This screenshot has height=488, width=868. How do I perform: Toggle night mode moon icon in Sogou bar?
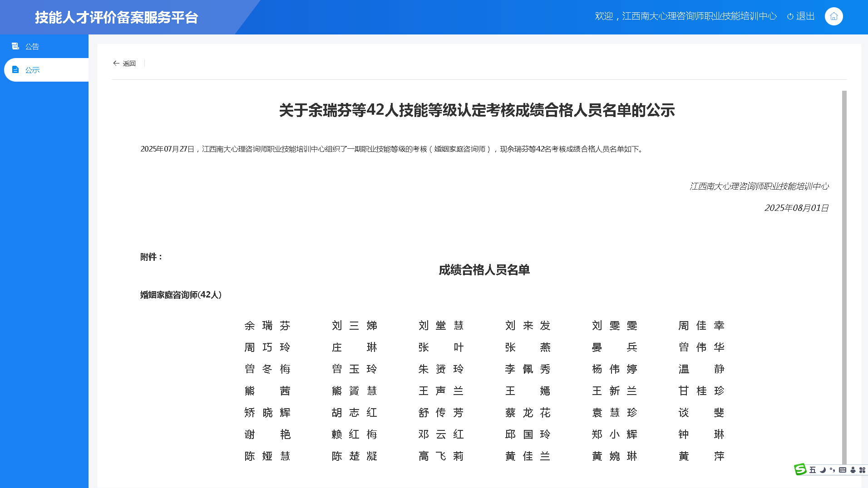(823, 470)
